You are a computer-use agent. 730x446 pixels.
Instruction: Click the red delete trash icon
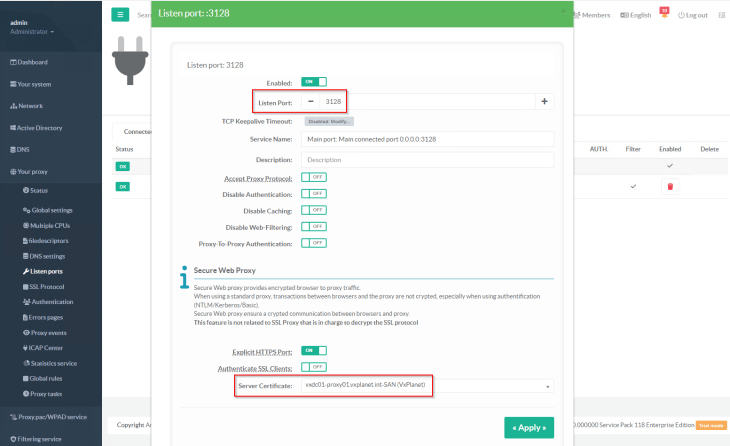click(670, 186)
